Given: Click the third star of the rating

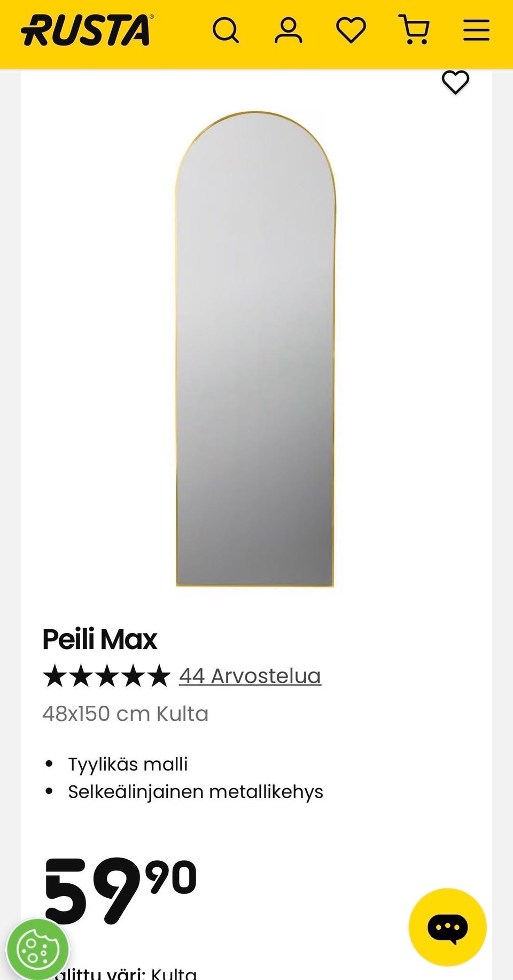Looking at the screenshot, I should [107, 676].
